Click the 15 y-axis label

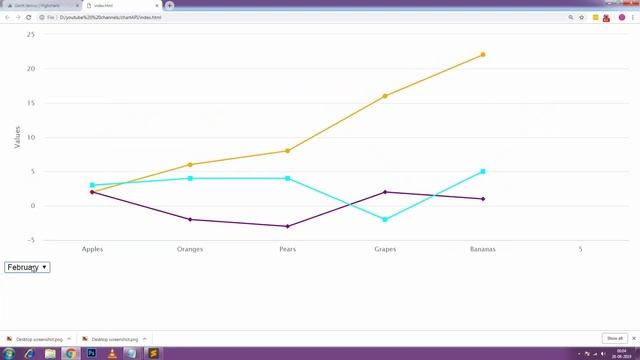point(31,103)
